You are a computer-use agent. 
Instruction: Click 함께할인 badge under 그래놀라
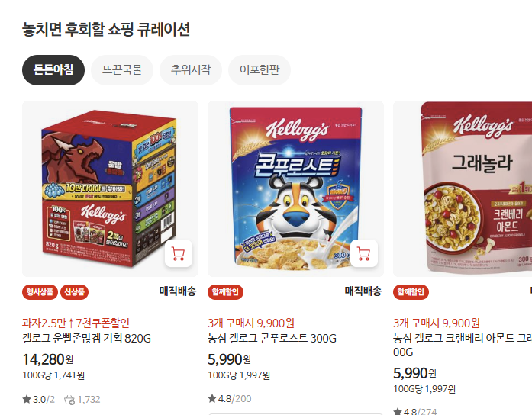tap(411, 292)
